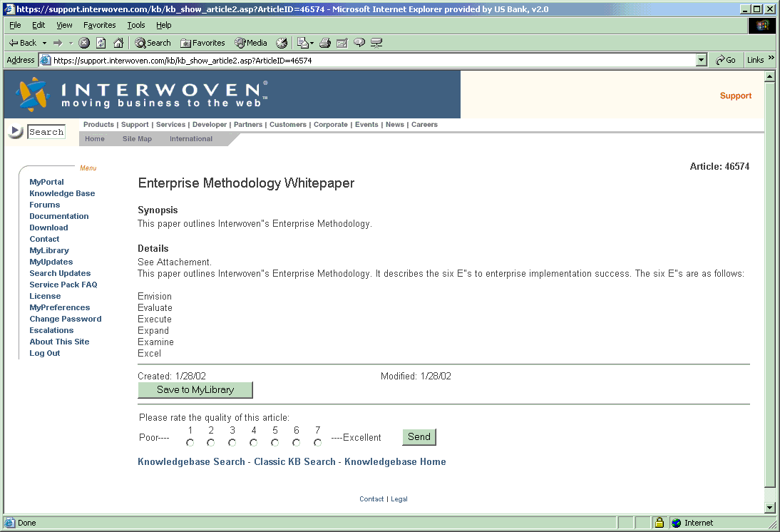Click the Save to MyLibrary button
Image resolution: width=780 pixels, height=532 pixels.
click(195, 390)
